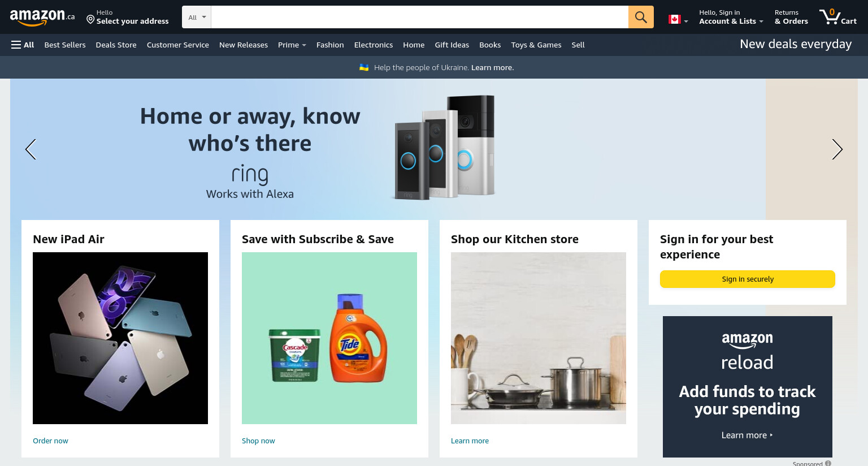Open Best Sellers in navigation bar
The width and height of the screenshot is (868, 466).
65,45
